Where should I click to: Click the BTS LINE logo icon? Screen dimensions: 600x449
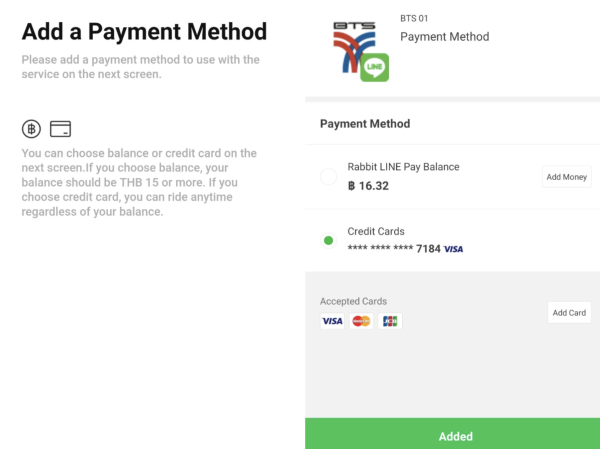tap(361, 52)
